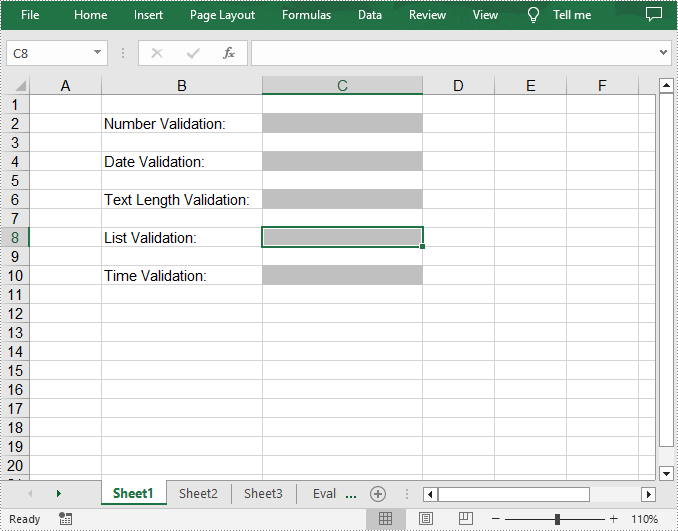The image size is (678, 531).
Task: Click the 'Date Validation:' cell
Action: click(182, 162)
